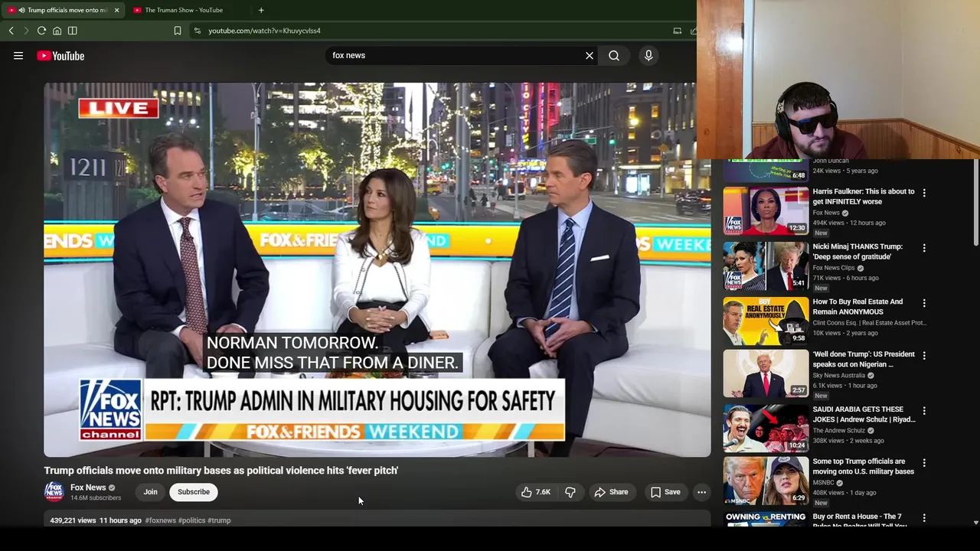Reload the page with refresh icon
The image size is (980, 551).
41,31
